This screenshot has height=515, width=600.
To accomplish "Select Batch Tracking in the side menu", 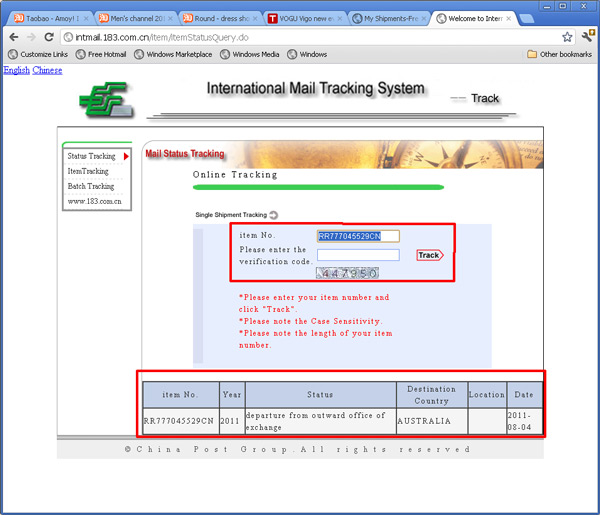I will pos(91,186).
